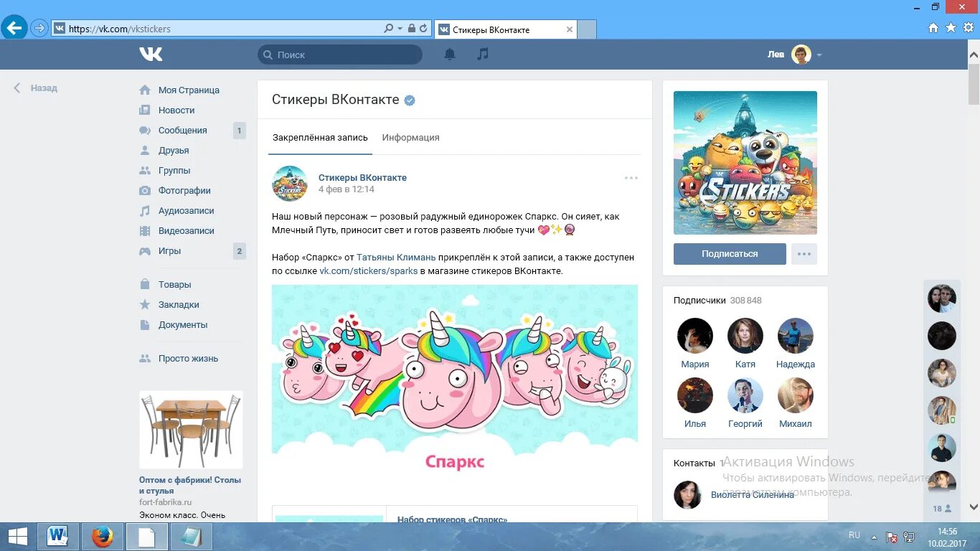Open Подписчики list heading
980x551 pixels.
point(700,301)
